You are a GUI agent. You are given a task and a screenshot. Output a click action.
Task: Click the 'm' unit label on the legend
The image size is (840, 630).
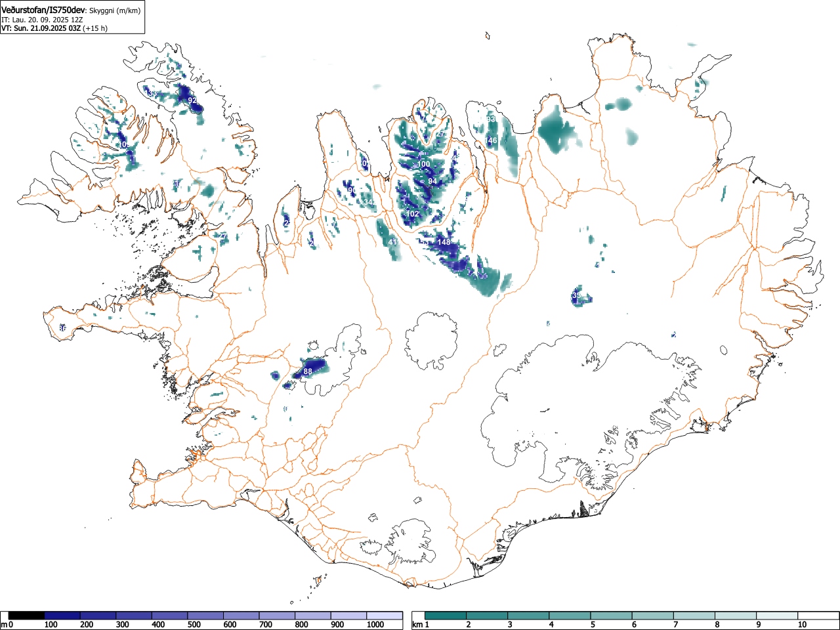(4, 625)
